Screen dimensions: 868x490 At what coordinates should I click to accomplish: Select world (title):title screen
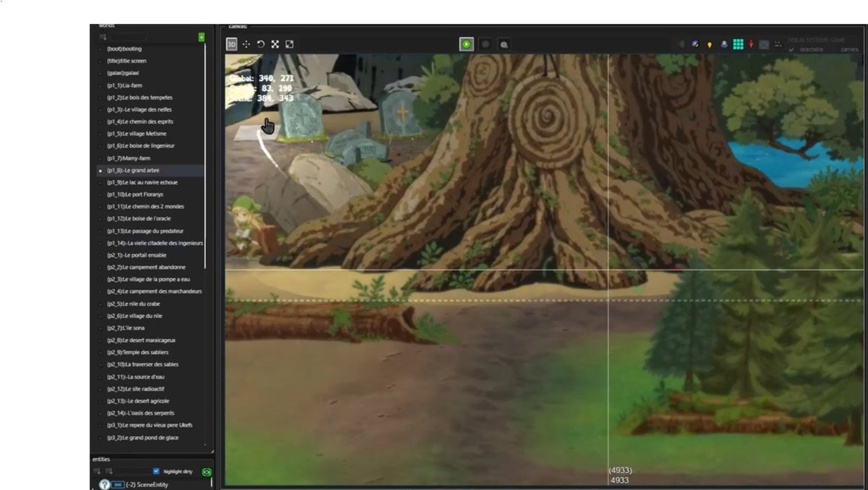click(x=151, y=61)
